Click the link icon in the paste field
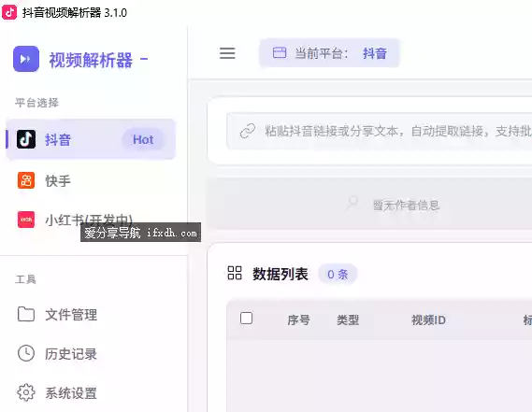The image size is (532, 412). [248, 131]
